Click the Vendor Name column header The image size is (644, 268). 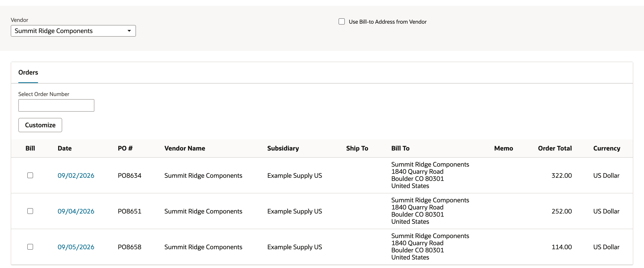coord(184,148)
